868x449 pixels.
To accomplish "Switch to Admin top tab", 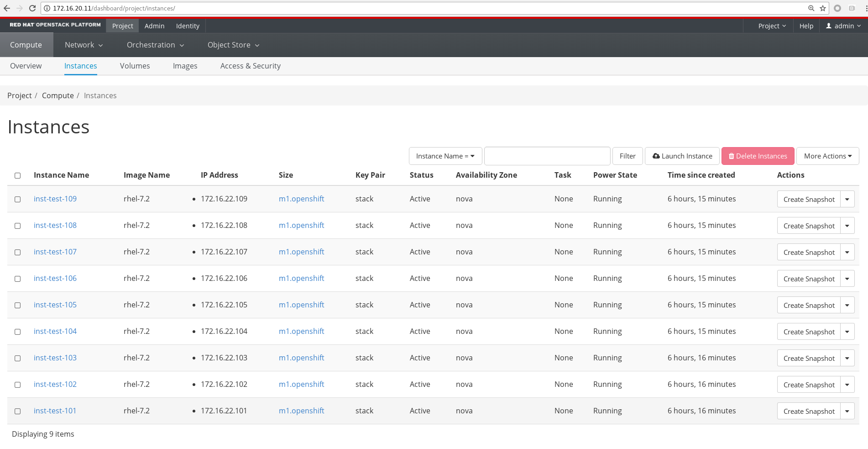I will tap(154, 26).
